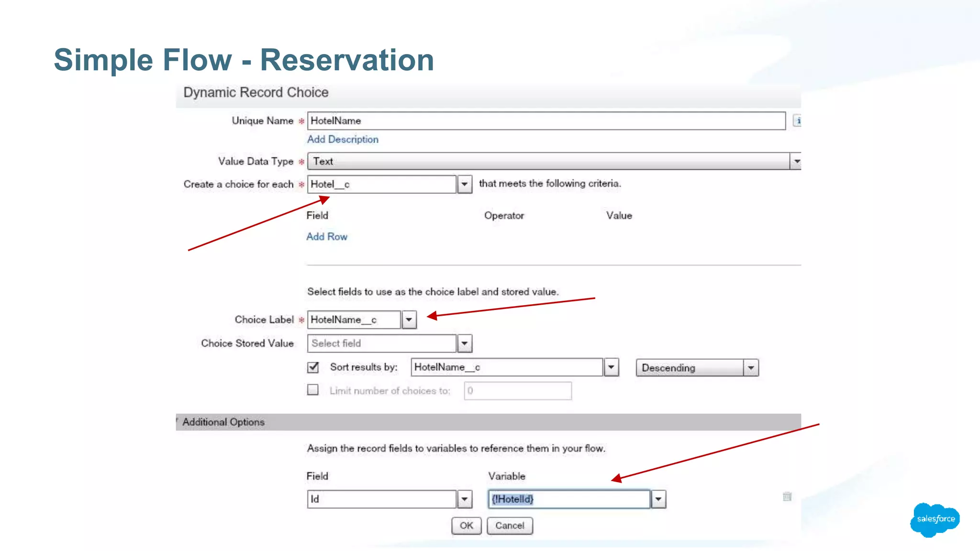
Task: Click the Salesforce cloud logo
Action: coord(935,519)
